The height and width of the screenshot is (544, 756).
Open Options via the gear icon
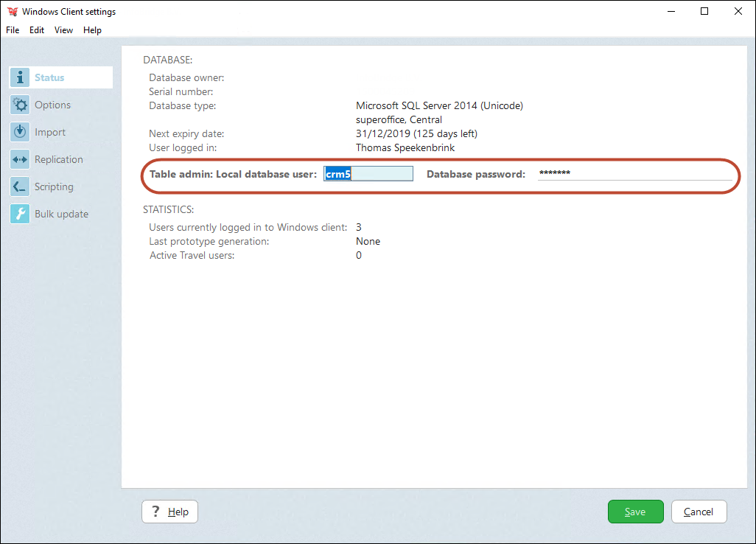[x=20, y=104]
